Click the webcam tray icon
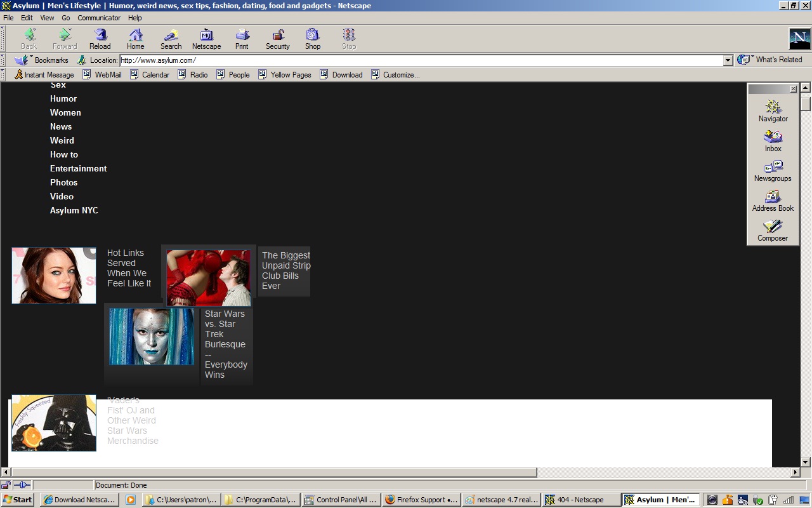This screenshot has height=508, width=812. (x=712, y=500)
